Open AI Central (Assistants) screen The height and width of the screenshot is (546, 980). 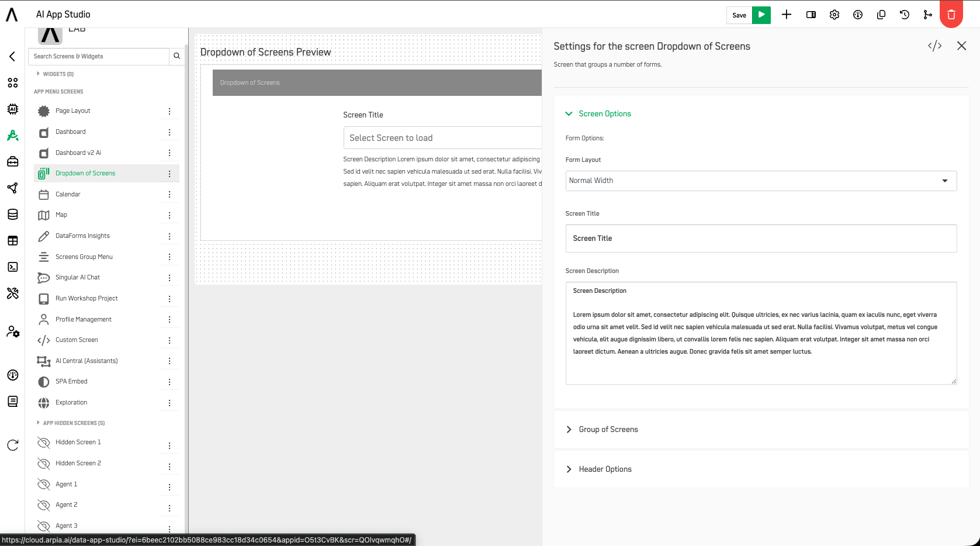pyautogui.click(x=86, y=361)
